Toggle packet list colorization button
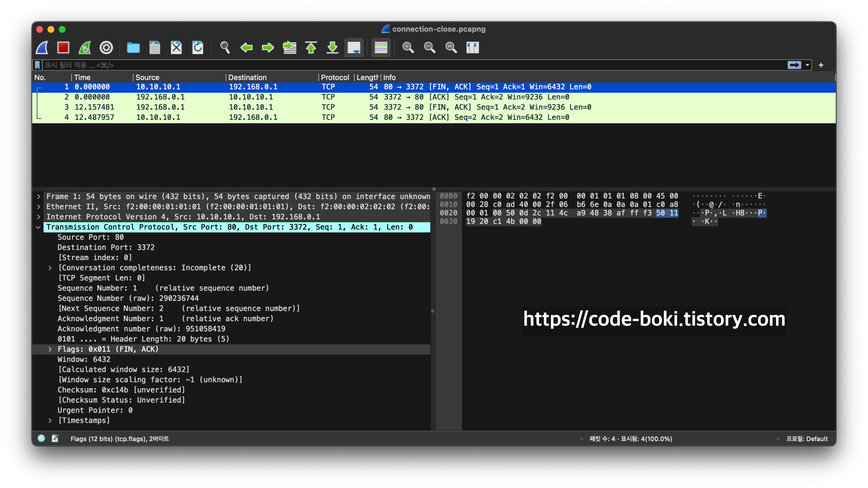868x488 pixels. click(x=381, y=47)
